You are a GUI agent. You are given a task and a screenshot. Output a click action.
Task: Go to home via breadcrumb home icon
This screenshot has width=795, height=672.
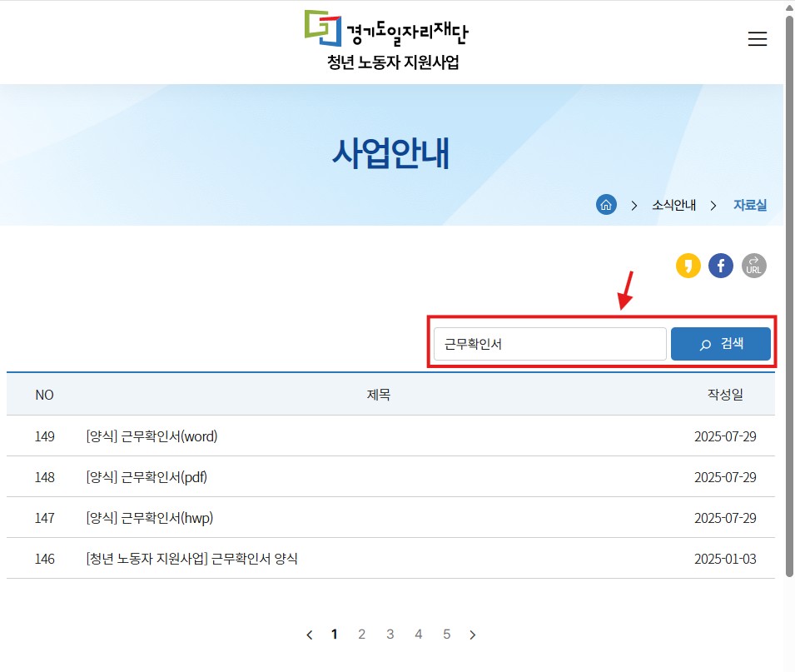606,205
